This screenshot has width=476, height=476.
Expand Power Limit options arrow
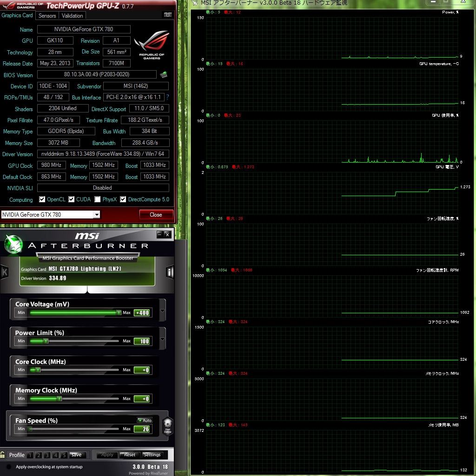pos(162,339)
